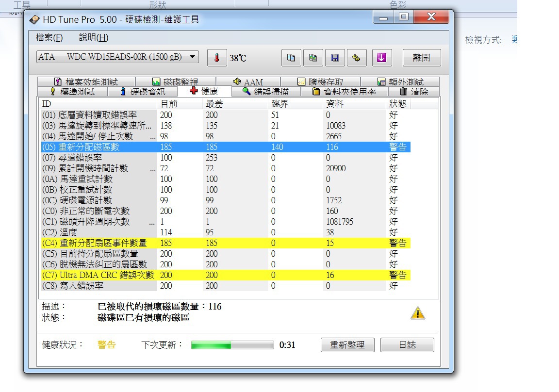Screen dimensions: 559x392
Task: Click the 重新整理 refresh button
Action: click(x=347, y=345)
